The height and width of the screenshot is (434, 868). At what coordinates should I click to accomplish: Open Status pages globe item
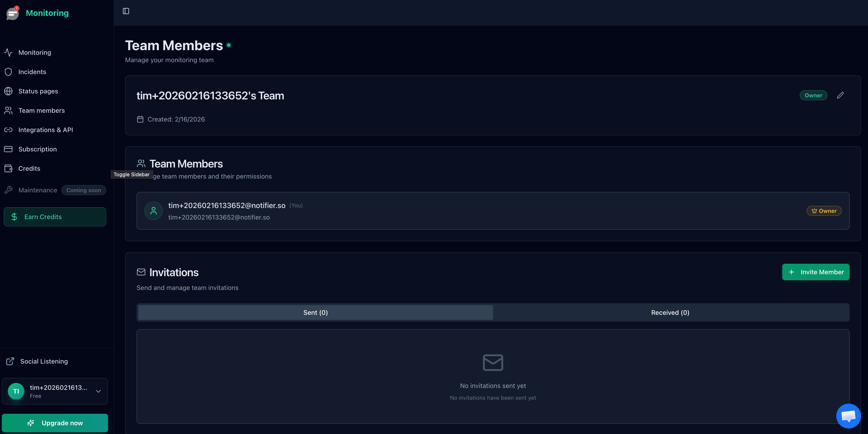38,91
